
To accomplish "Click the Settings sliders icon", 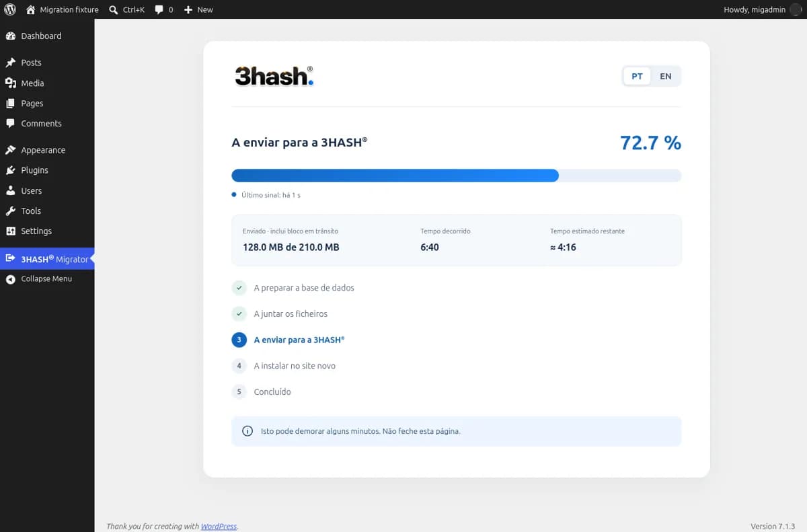I will 11,231.
